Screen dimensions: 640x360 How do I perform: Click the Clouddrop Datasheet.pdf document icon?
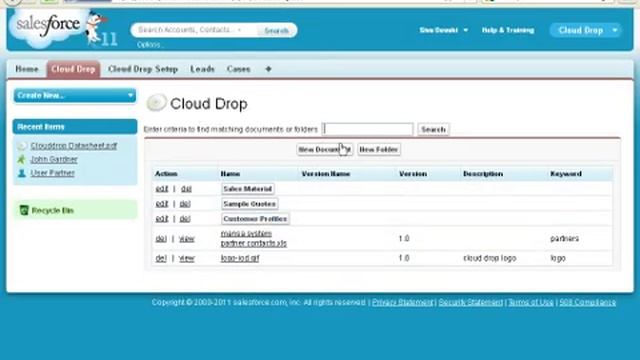click(x=22, y=146)
